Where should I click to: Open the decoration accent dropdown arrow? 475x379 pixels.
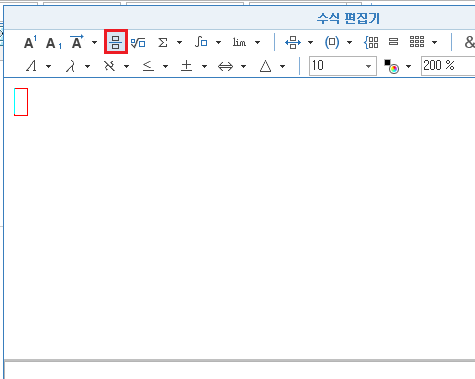pos(94,42)
